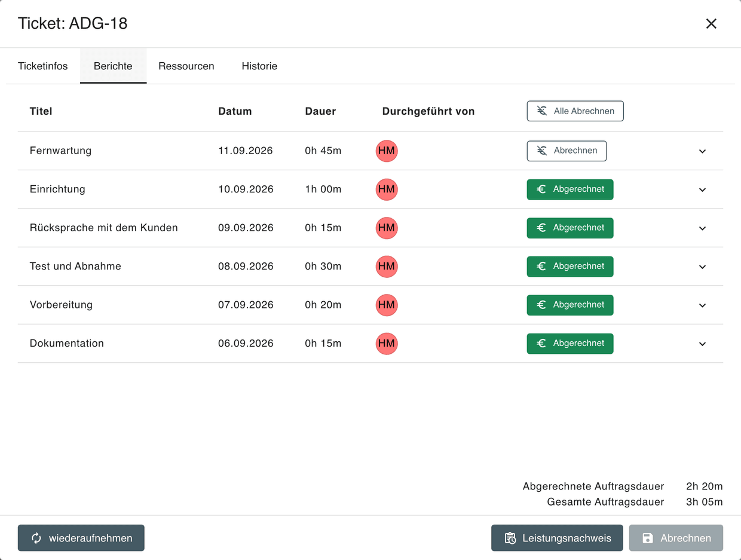The width and height of the screenshot is (741, 560).
Task: Click the grey Abrechnen save button
Action: pyautogui.click(x=676, y=538)
